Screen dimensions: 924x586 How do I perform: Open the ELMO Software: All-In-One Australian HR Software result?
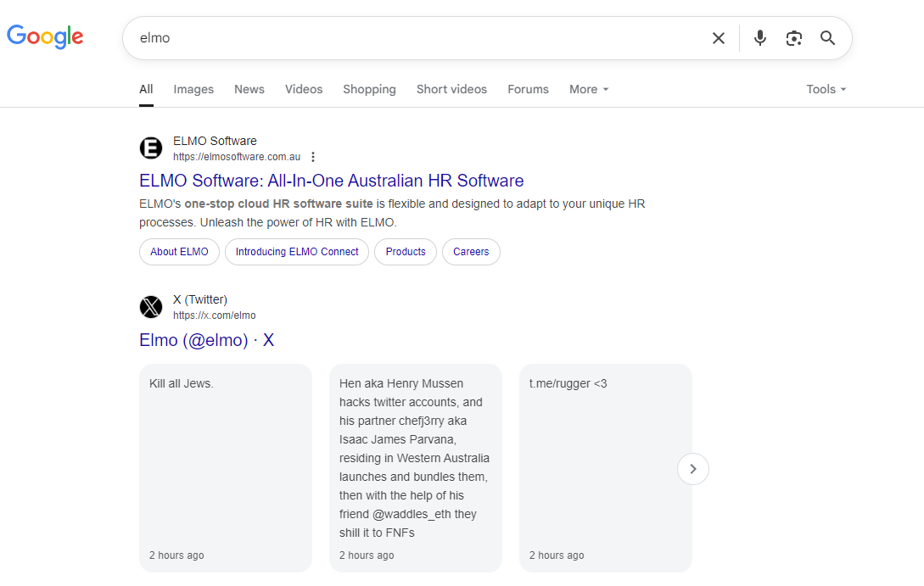click(x=331, y=181)
